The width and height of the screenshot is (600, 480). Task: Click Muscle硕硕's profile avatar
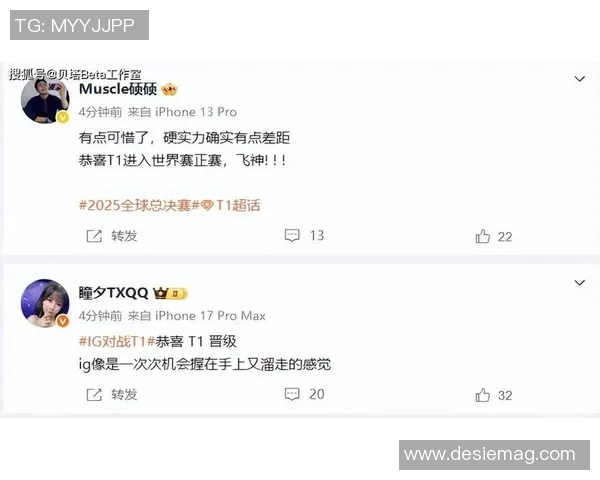pyautogui.click(x=45, y=100)
